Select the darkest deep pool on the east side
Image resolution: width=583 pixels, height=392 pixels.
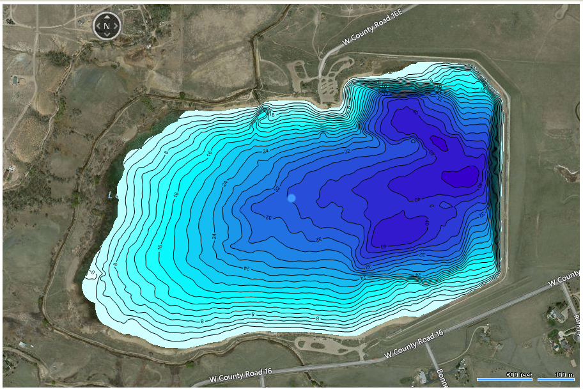pos(460,176)
